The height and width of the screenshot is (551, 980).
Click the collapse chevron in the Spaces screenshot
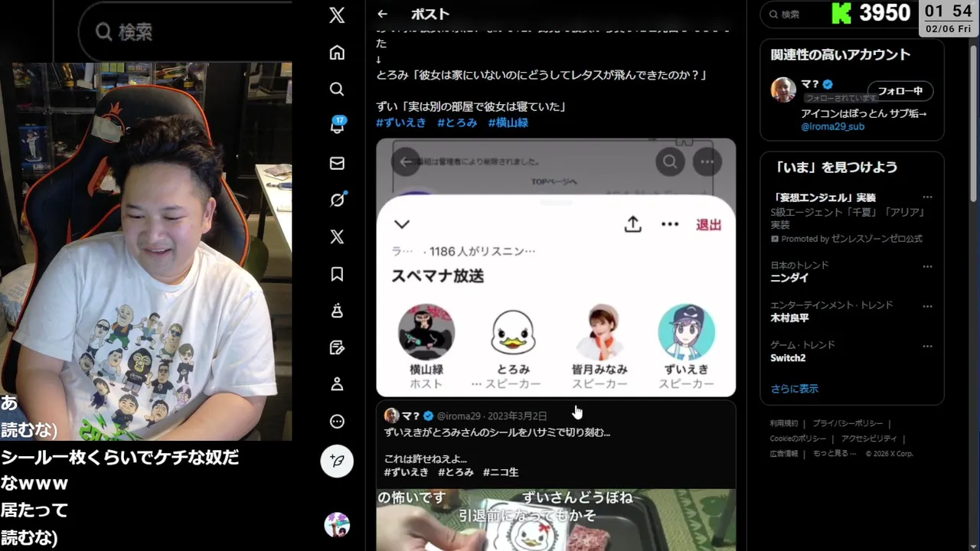(x=402, y=224)
